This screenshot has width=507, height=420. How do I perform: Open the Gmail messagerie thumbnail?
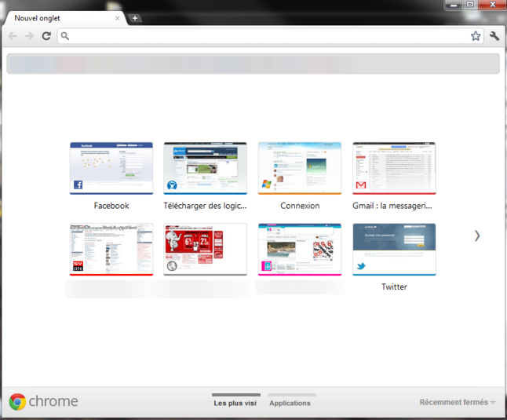point(394,168)
